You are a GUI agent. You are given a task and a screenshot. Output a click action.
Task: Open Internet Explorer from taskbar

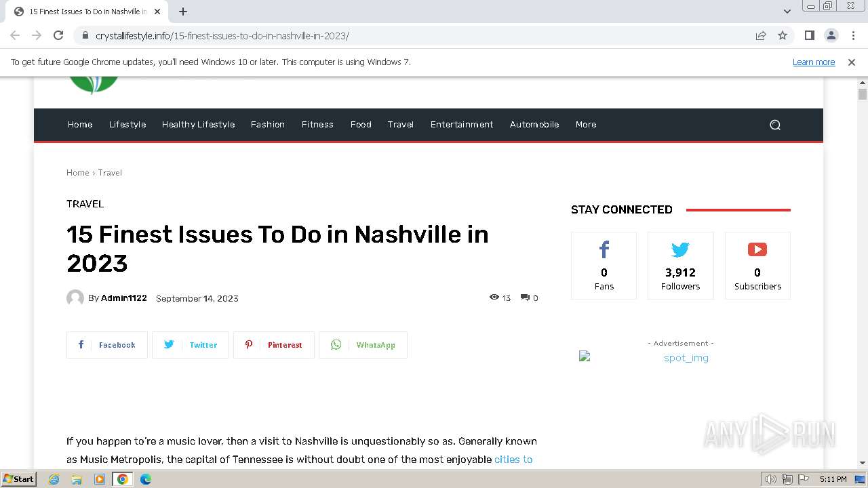pos(54,479)
